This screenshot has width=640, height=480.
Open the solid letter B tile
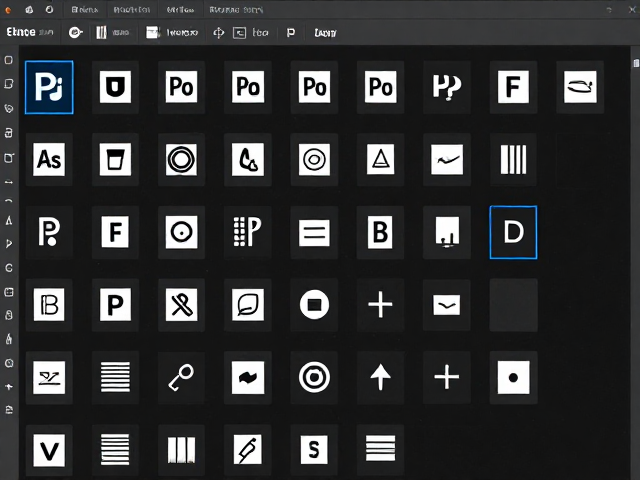(380, 232)
